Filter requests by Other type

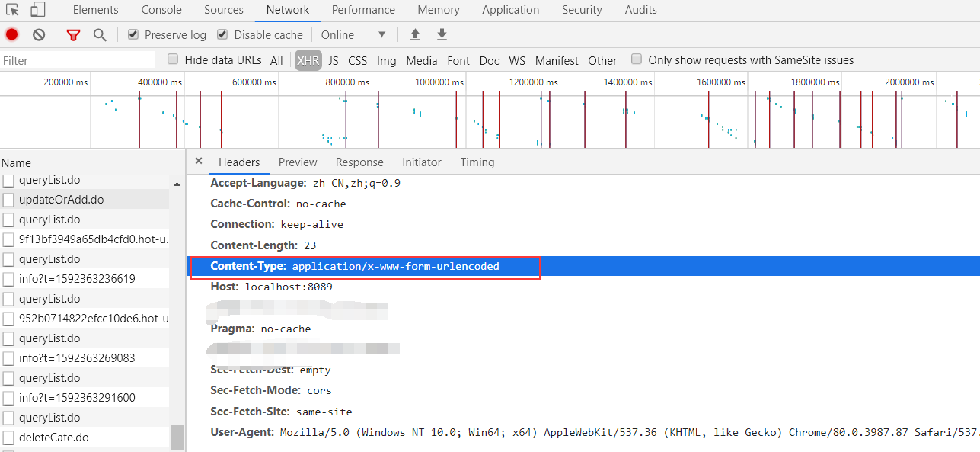pos(602,60)
